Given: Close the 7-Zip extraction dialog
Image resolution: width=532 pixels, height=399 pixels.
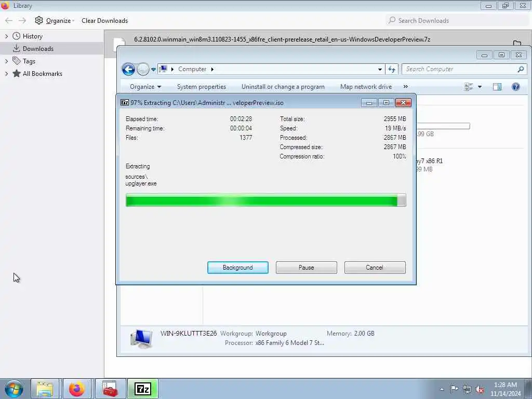Looking at the screenshot, I should [403, 102].
